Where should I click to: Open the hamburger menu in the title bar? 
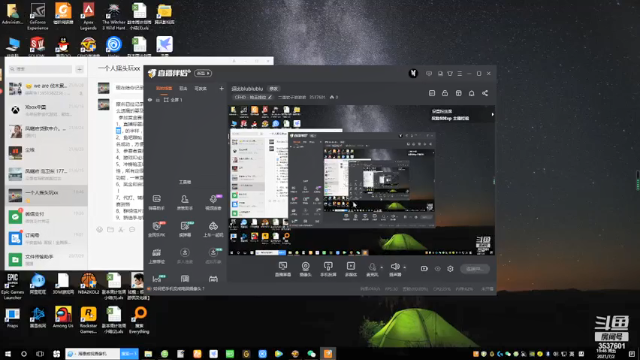tap(460, 73)
